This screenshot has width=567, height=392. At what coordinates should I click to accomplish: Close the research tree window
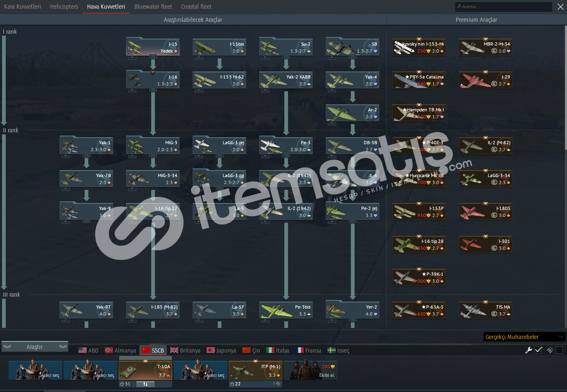tap(560, 7)
